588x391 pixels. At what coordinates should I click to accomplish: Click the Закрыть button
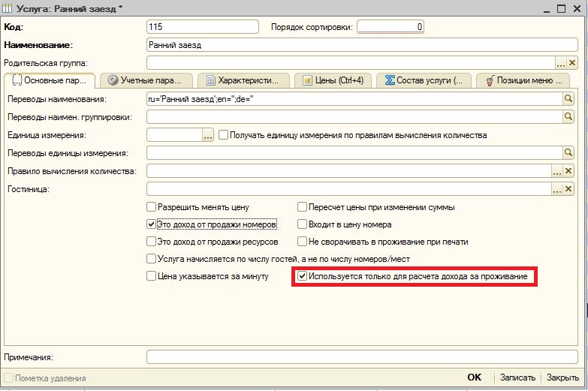click(x=562, y=377)
